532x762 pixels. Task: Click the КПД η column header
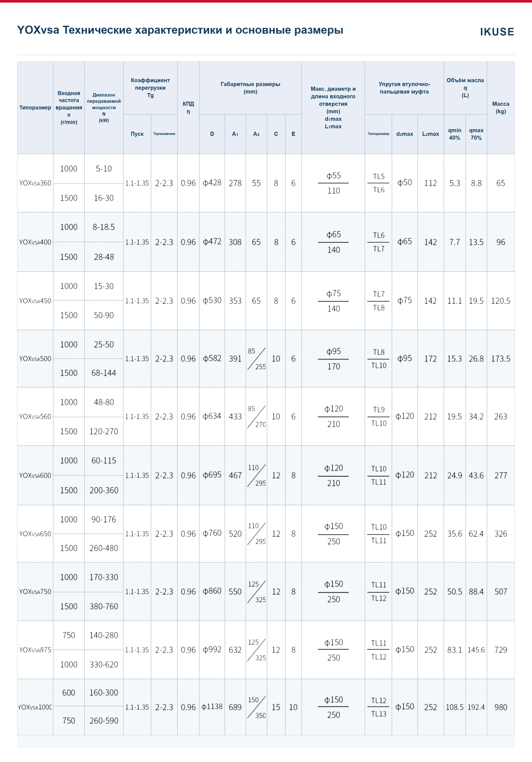point(188,108)
